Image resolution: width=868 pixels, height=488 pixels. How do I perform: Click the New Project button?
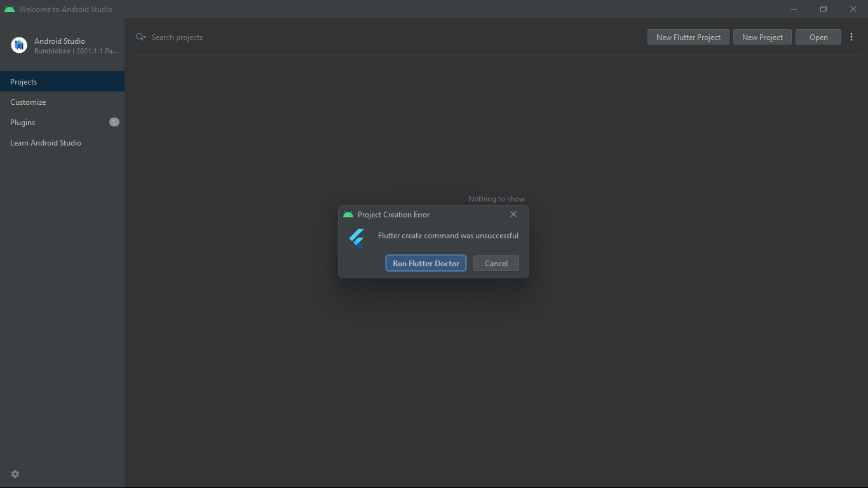763,37
